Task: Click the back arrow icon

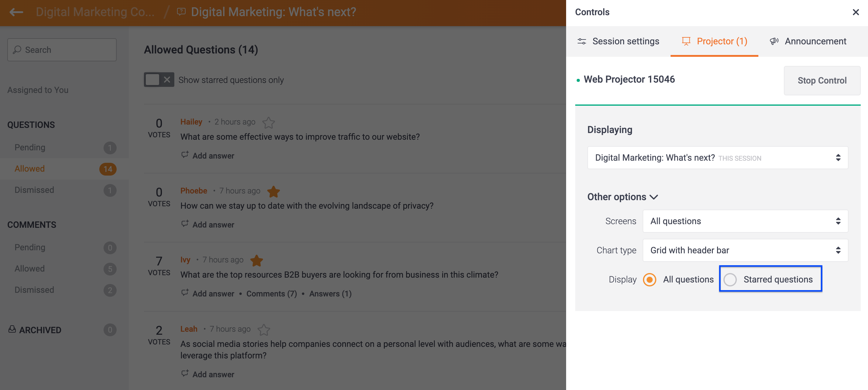Action: (x=16, y=12)
